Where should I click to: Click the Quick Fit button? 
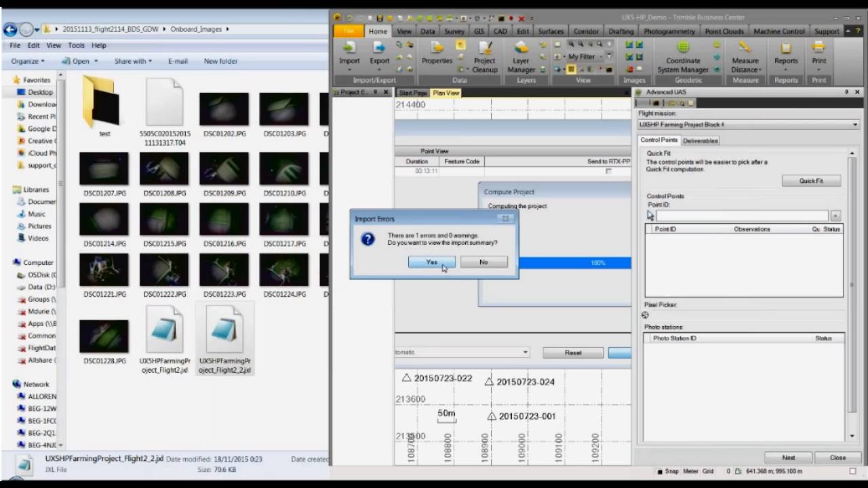811,181
